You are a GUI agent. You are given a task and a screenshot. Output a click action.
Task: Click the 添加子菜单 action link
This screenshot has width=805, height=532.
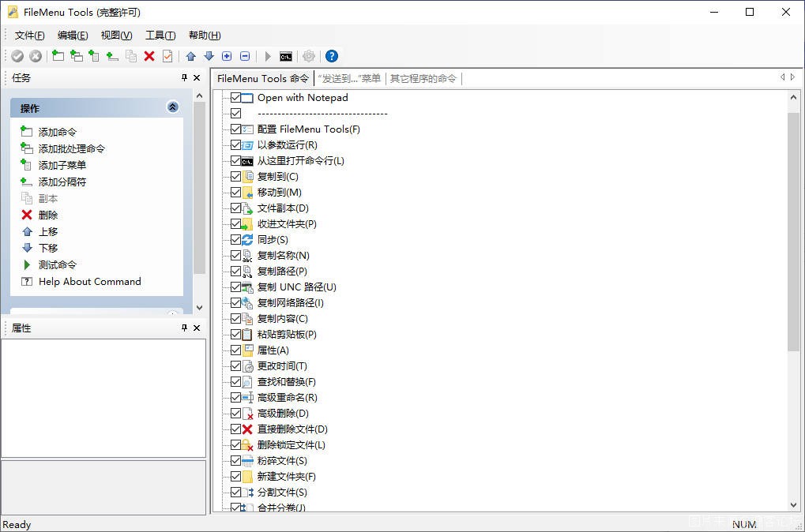(x=62, y=165)
